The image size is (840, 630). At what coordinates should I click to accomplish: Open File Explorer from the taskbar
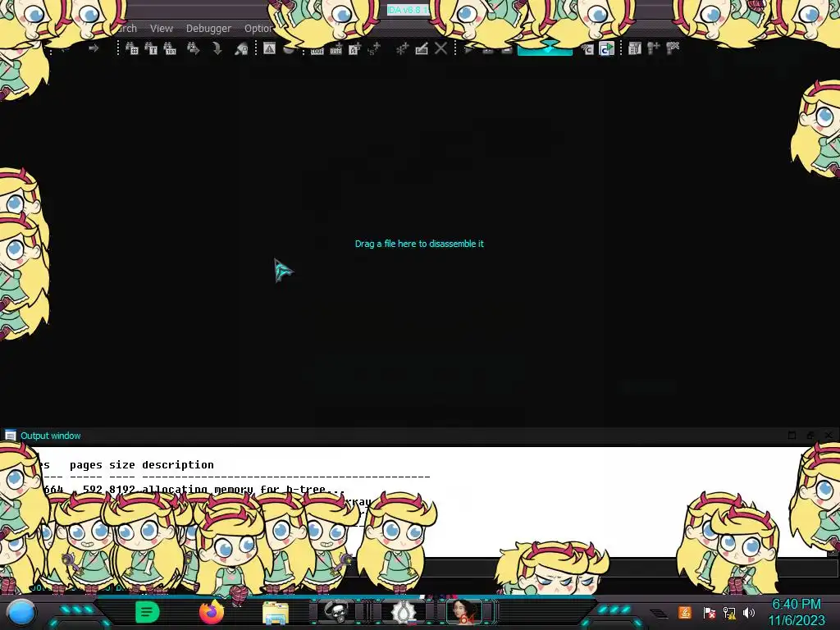pos(276,613)
